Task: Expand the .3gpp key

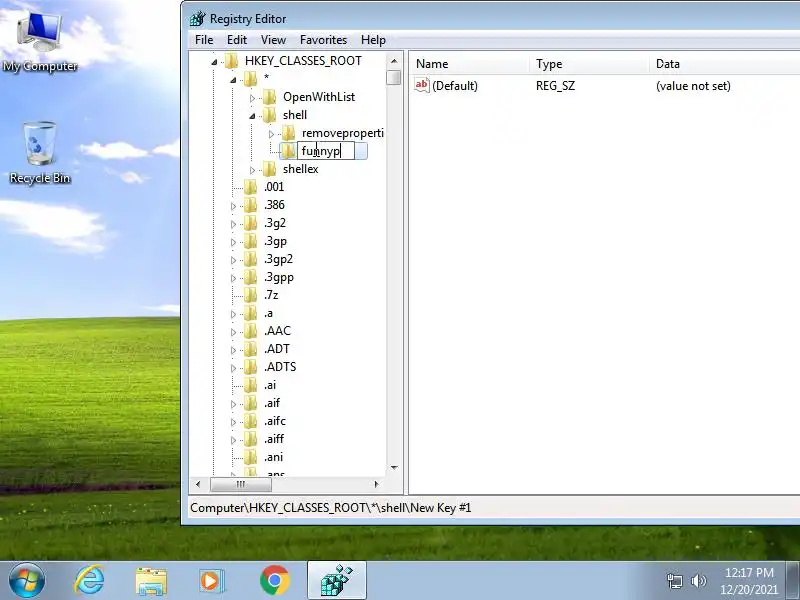Action: (233, 278)
